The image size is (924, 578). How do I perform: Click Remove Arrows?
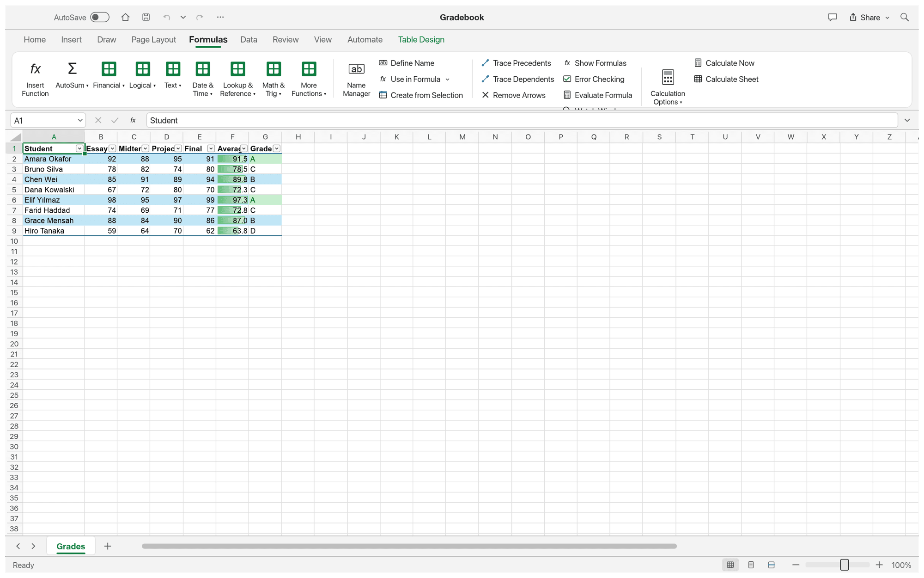click(513, 95)
